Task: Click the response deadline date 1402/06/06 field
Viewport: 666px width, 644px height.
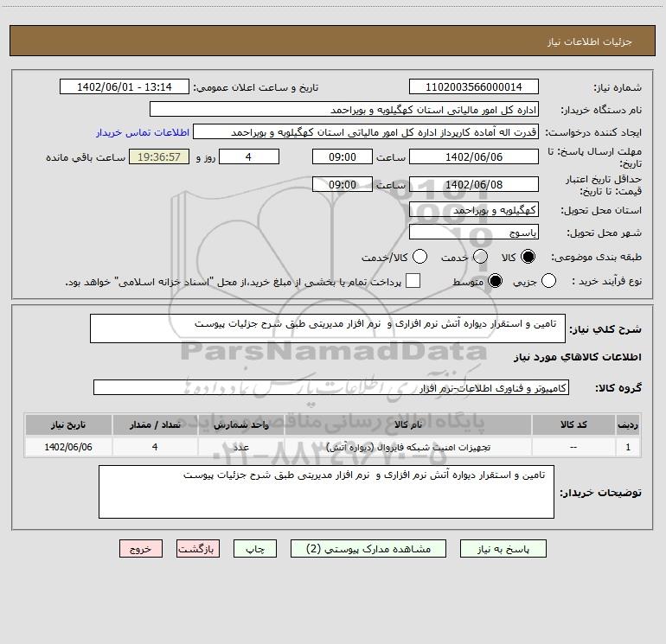Action: pos(474,156)
